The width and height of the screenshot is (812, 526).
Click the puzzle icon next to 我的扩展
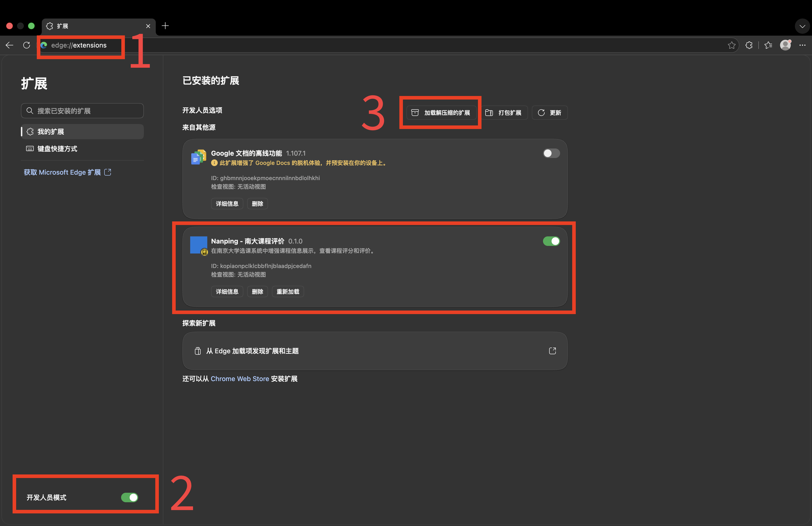pyautogui.click(x=30, y=131)
